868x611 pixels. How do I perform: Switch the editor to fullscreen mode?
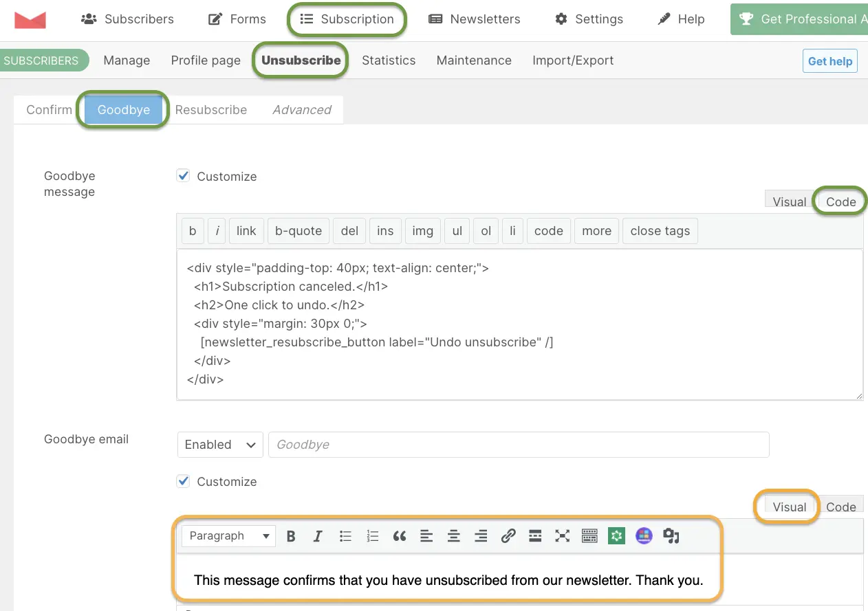[562, 535]
